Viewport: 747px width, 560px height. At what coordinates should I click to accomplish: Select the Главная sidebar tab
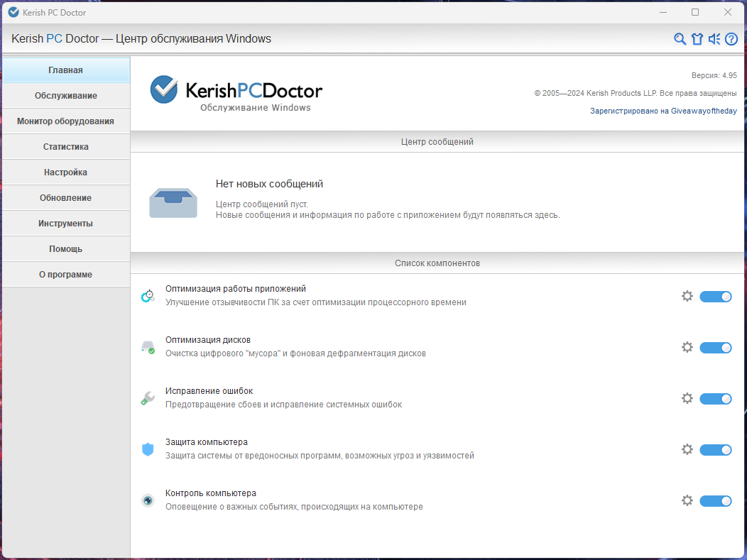66,70
